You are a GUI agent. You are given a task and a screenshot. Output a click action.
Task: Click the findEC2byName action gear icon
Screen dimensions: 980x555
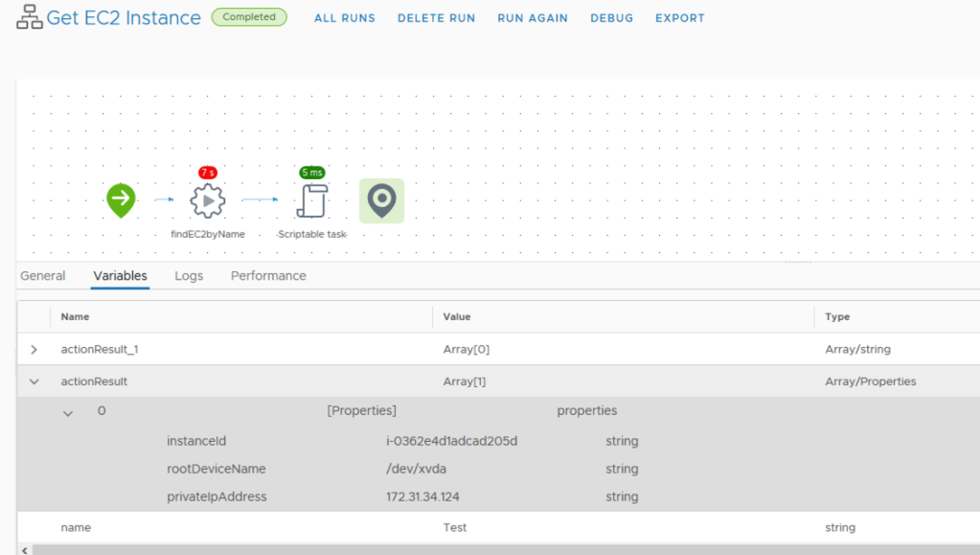pos(208,201)
